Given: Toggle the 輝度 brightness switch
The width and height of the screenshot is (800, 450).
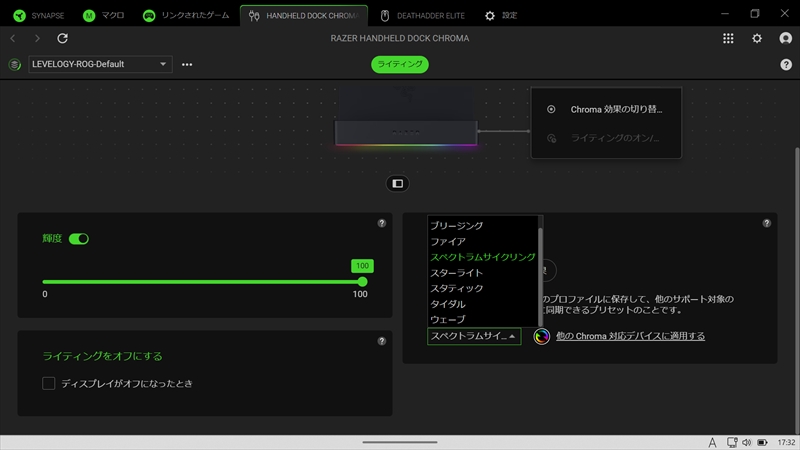Looking at the screenshot, I should click(79, 239).
